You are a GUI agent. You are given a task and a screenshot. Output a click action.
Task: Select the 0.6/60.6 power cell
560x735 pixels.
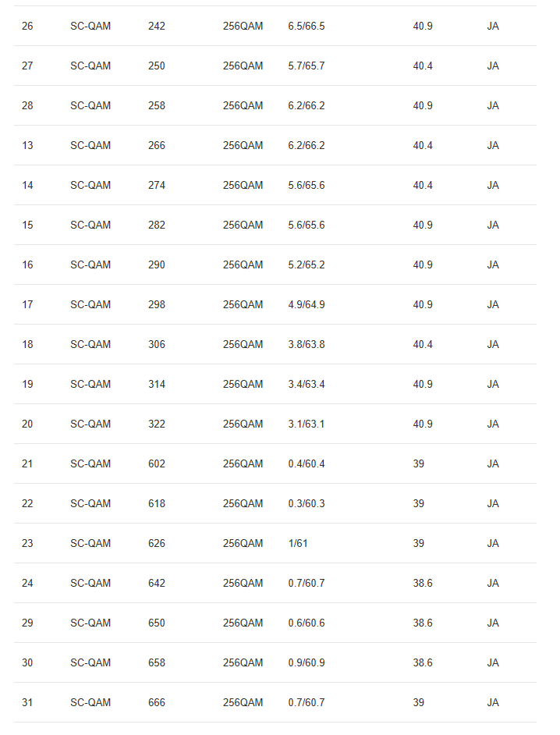307,623
